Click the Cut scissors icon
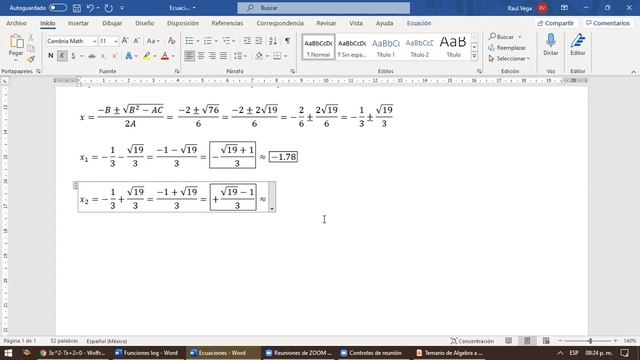The image size is (640, 360). pyautogui.click(x=31, y=38)
